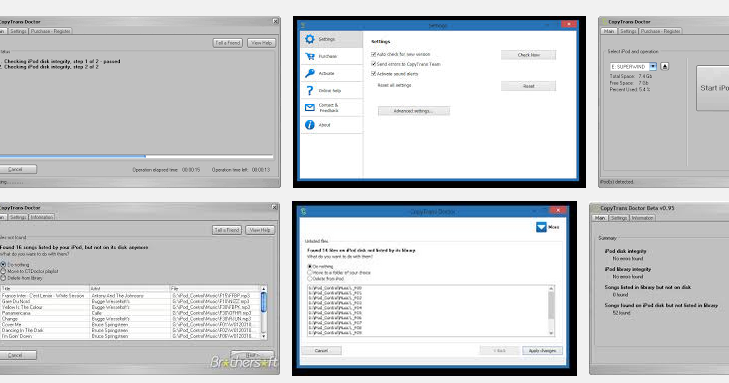Click the scroll-down arrow of the songs table
Viewport: 729px width, 383px height.
(264, 336)
